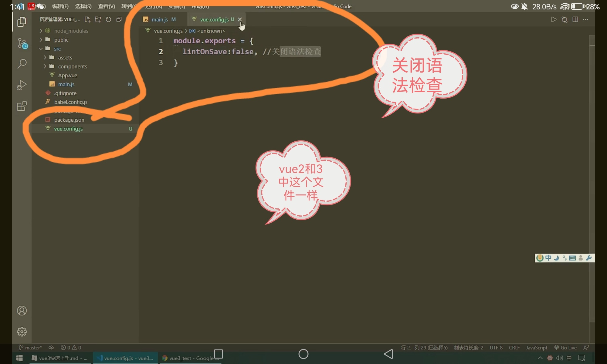Open the Explorer view in activity bar
Image resolution: width=607 pixels, height=364 pixels.
(22, 22)
